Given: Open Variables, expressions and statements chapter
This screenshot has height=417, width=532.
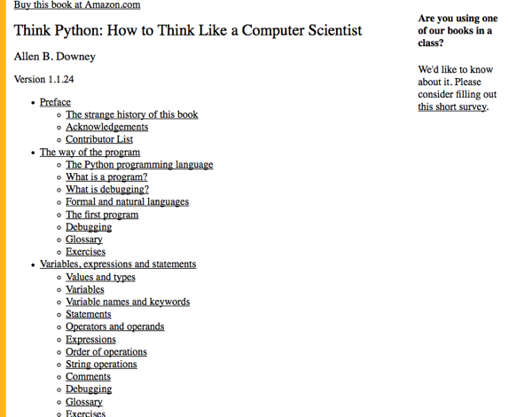Looking at the screenshot, I should tap(118, 264).
